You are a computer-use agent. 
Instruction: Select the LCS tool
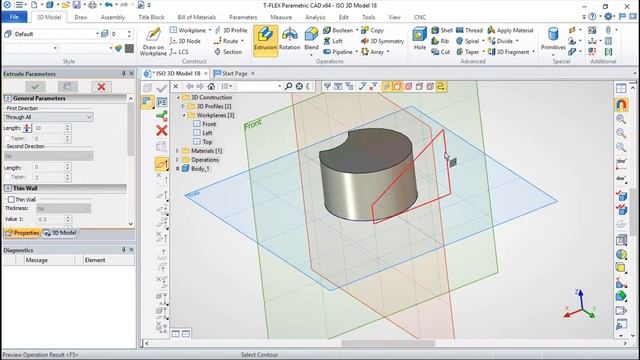[179, 52]
